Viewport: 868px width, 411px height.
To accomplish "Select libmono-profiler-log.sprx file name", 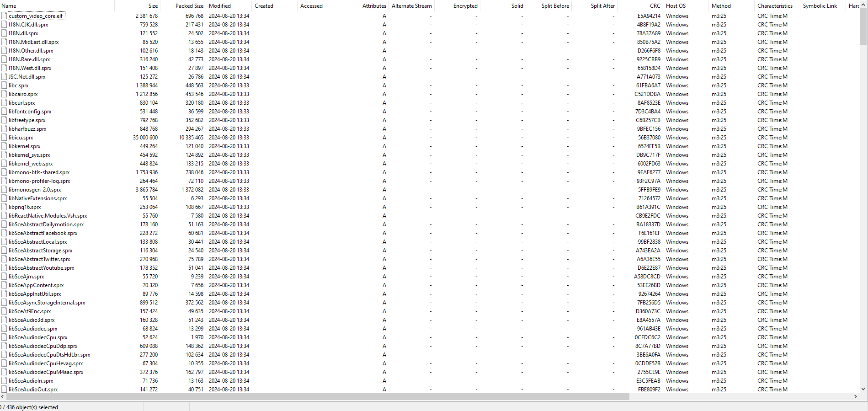I will pos(39,181).
